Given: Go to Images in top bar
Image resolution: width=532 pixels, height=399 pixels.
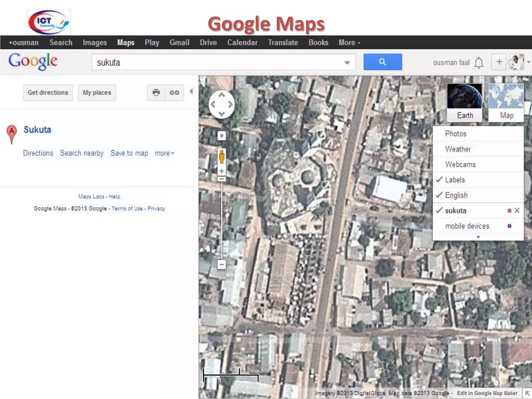Looking at the screenshot, I should point(95,42).
